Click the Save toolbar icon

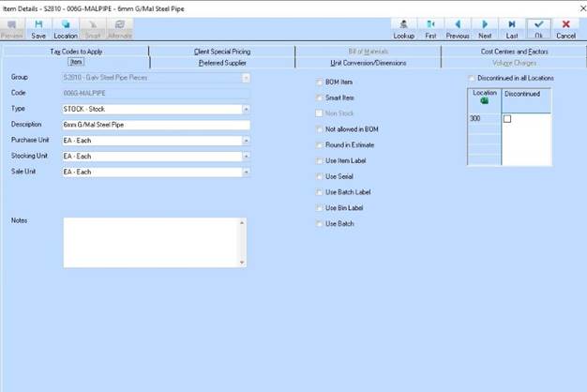point(38,27)
